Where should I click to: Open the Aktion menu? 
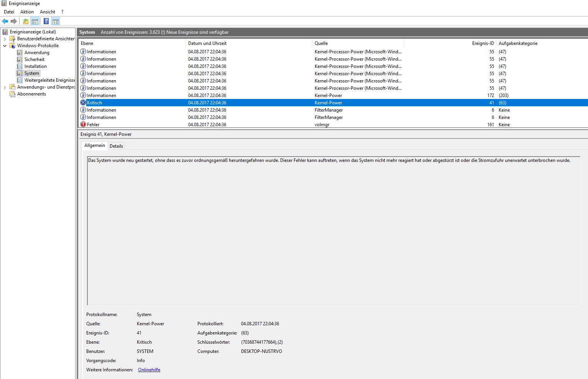tap(27, 12)
